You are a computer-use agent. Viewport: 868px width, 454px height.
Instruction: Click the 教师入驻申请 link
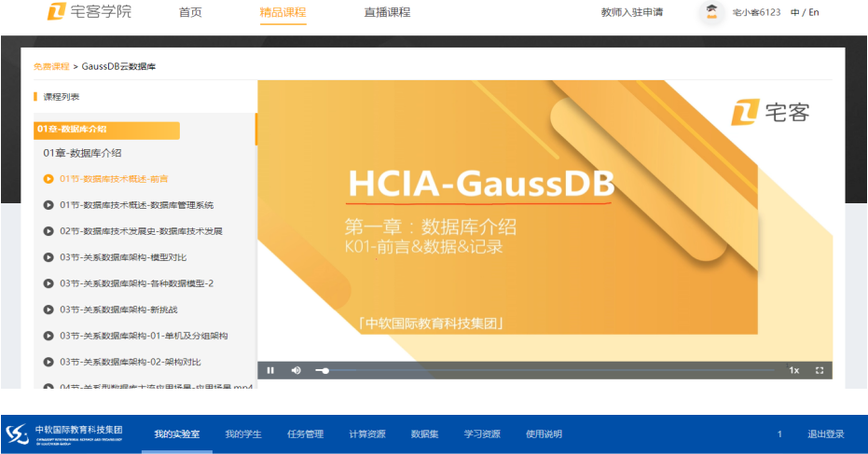pyautogui.click(x=631, y=12)
